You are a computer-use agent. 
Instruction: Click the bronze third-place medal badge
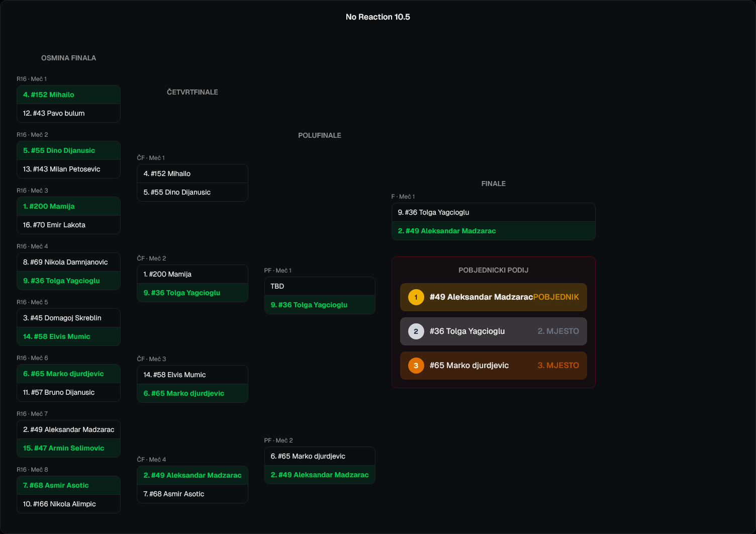416,366
